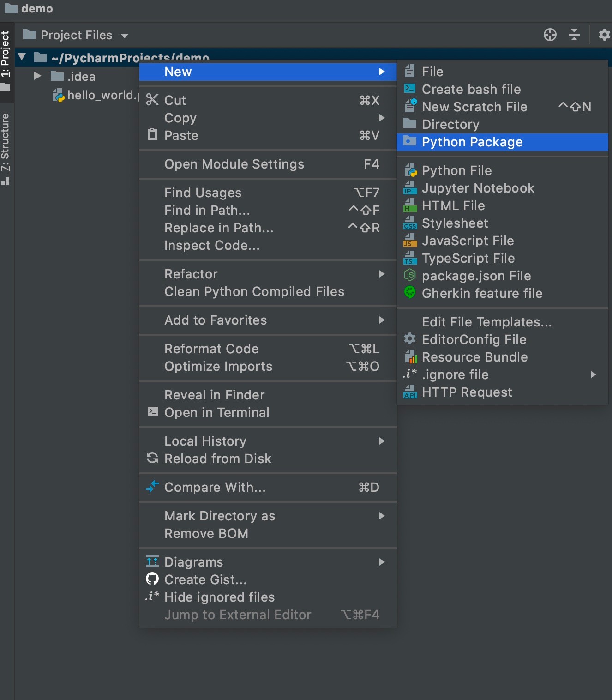This screenshot has width=612, height=700.
Task: Click the Paste clipboard icon
Action: coord(152,134)
